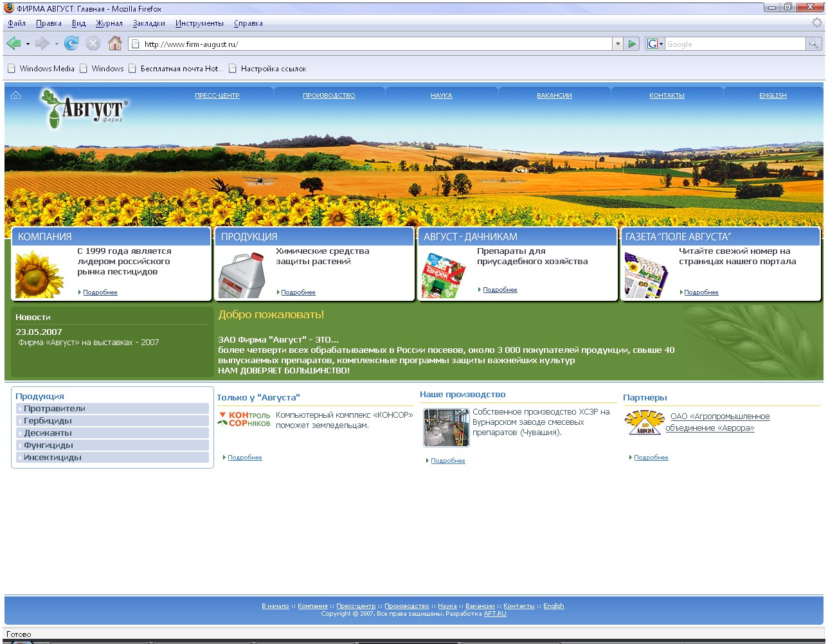Click the factory photo under Наше производство

coord(446,427)
